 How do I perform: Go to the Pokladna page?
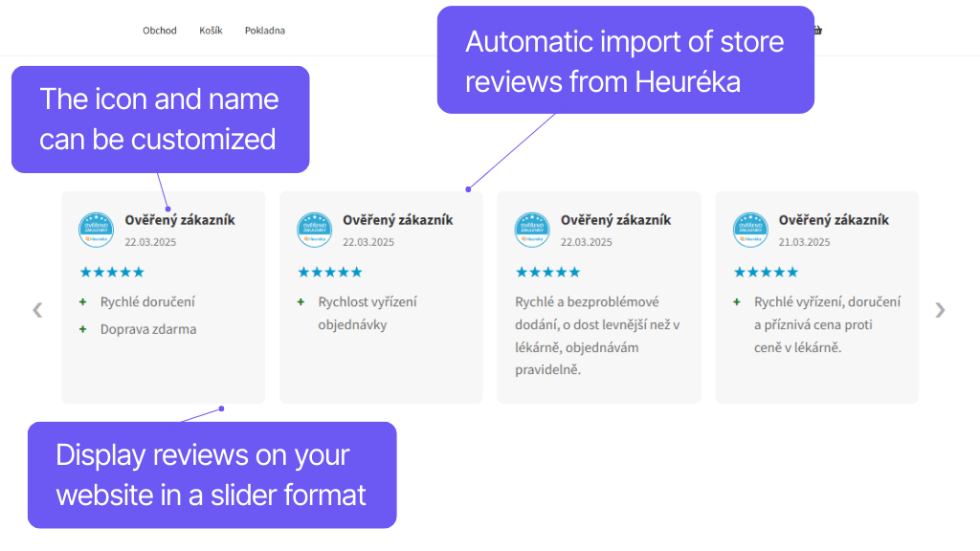pyautogui.click(x=265, y=31)
